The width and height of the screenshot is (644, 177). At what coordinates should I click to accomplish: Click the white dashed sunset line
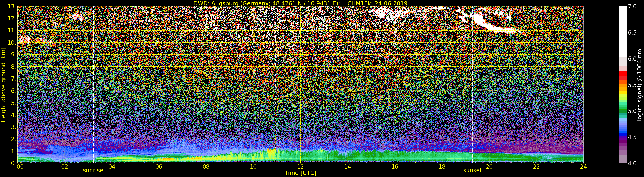coord(473,85)
